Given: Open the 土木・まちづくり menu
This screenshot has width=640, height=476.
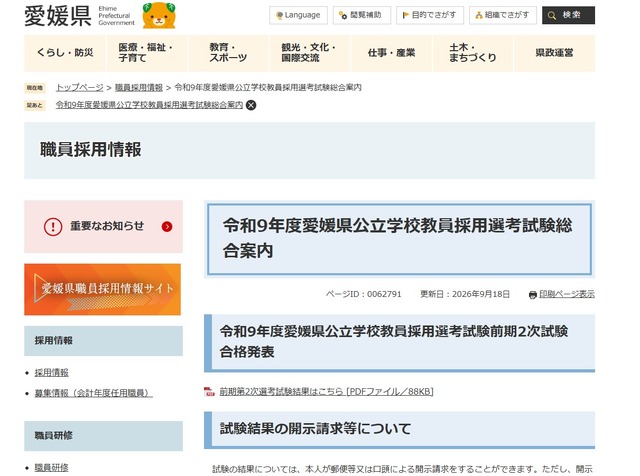Looking at the screenshot, I should click(x=473, y=53).
